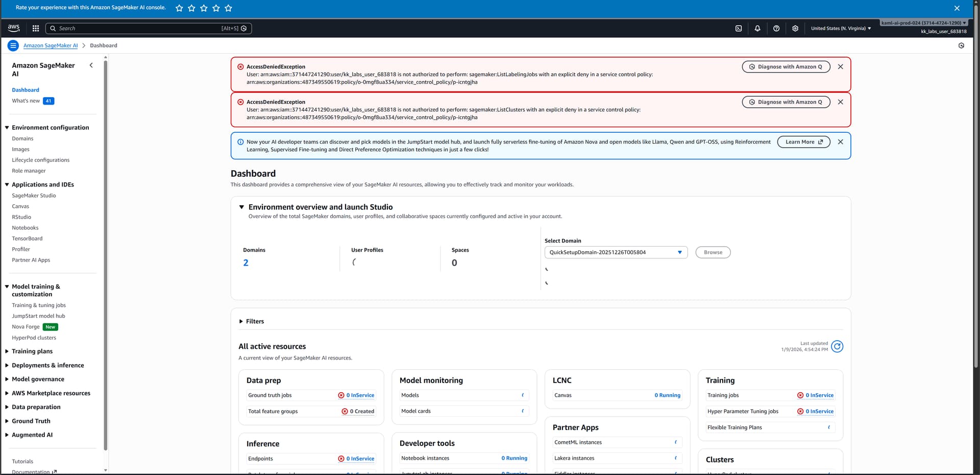Close the rating banner
The height and width of the screenshot is (475, 980).
tap(957, 8)
